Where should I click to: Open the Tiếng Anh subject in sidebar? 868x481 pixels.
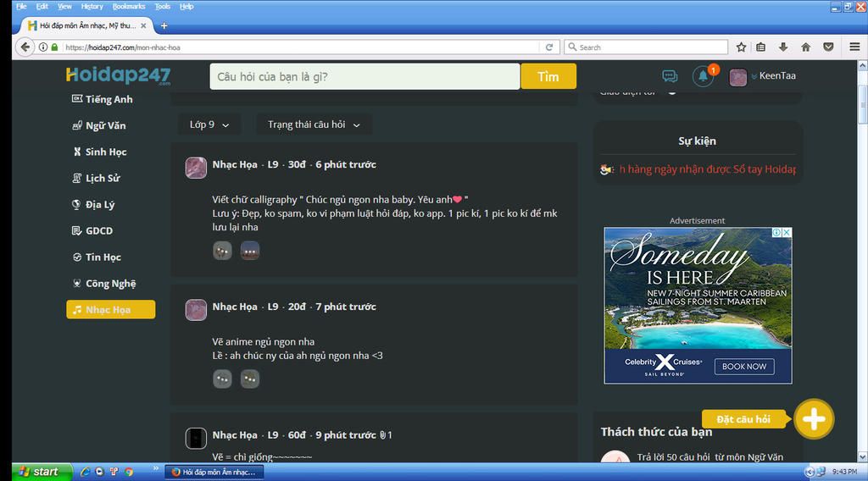pyautogui.click(x=103, y=99)
